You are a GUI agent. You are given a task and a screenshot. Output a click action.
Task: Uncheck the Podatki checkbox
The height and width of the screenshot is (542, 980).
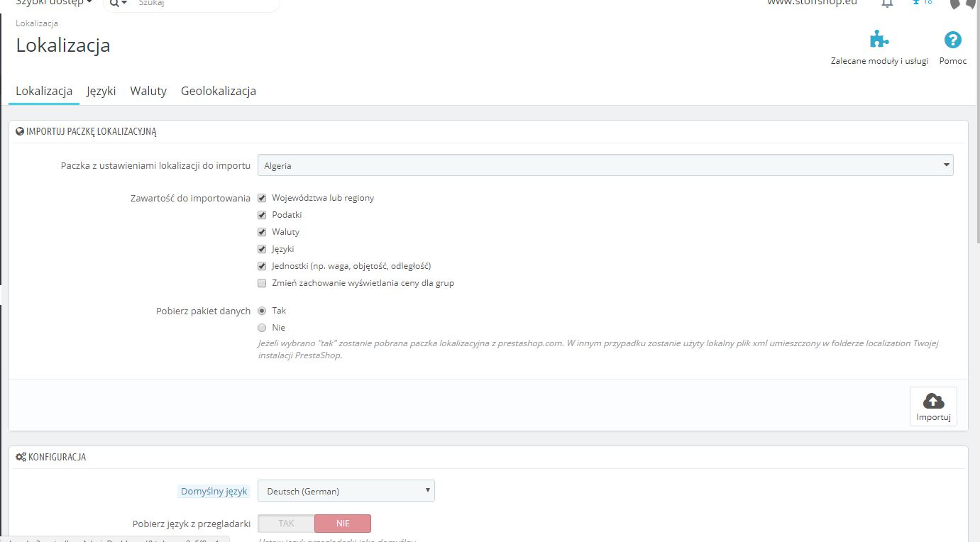coord(262,215)
